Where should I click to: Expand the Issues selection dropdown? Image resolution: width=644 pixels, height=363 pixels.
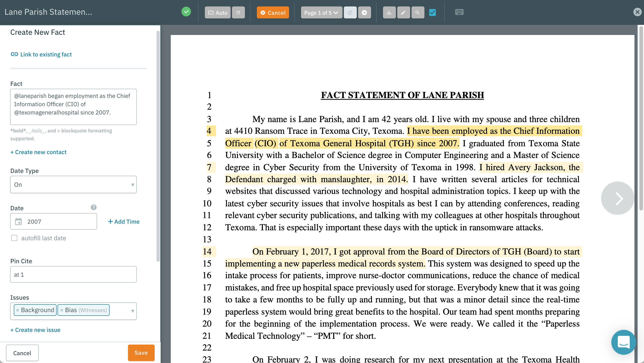(132, 311)
